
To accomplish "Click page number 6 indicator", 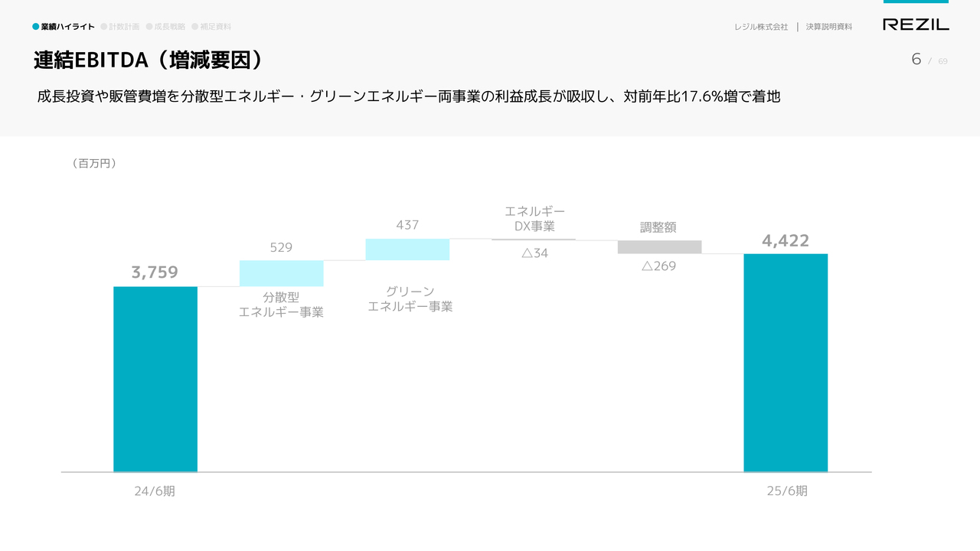I will click(x=916, y=60).
